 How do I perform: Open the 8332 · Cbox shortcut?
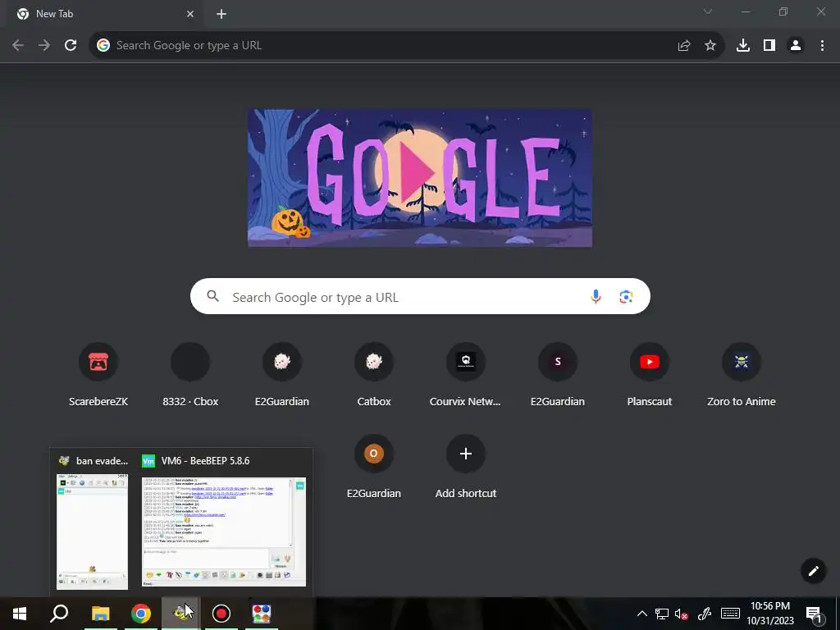190,376
